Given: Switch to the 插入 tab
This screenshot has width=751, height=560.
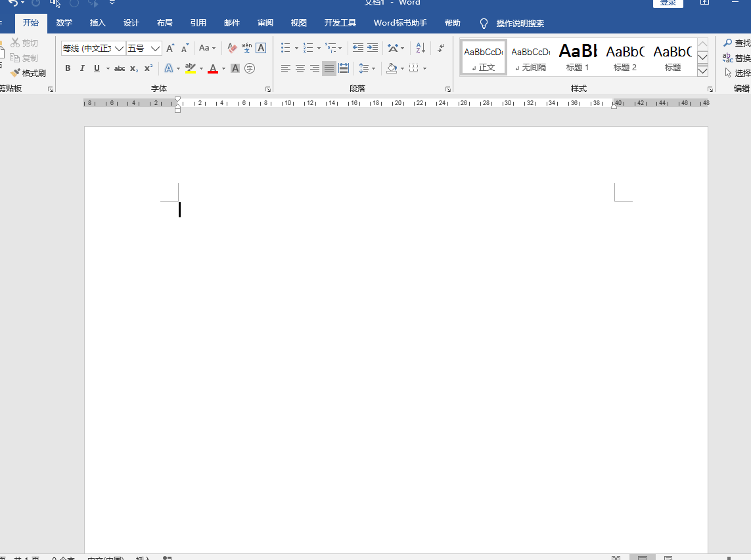Looking at the screenshot, I should coord(98,23).
